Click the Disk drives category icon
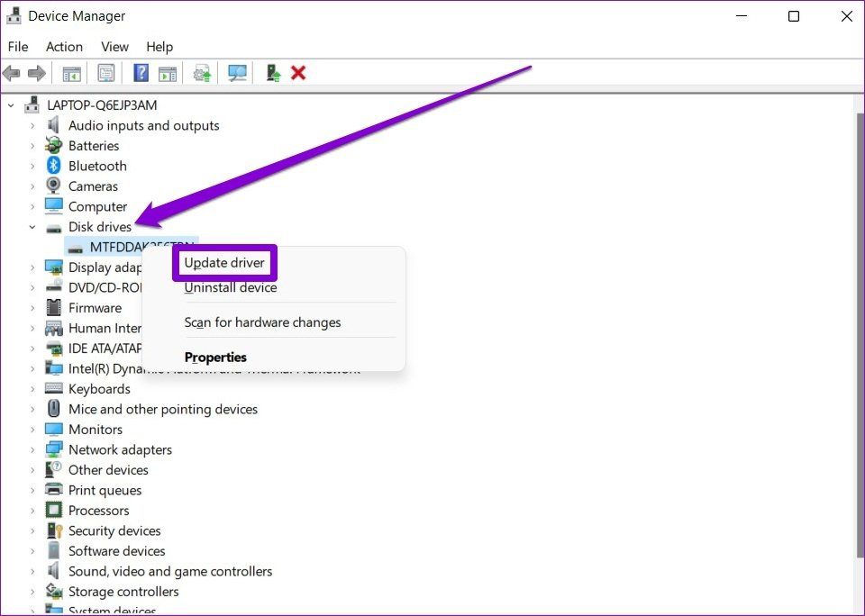865x616 pixels. 53,227
